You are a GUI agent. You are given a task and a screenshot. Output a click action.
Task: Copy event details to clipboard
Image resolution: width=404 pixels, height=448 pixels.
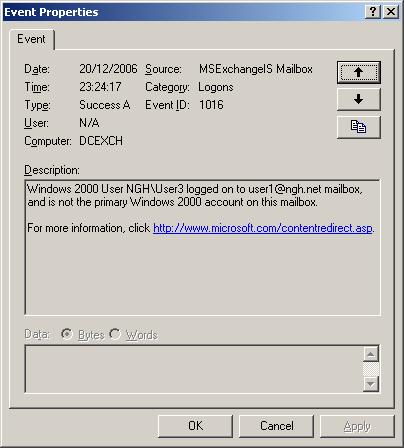click(358, 127)
